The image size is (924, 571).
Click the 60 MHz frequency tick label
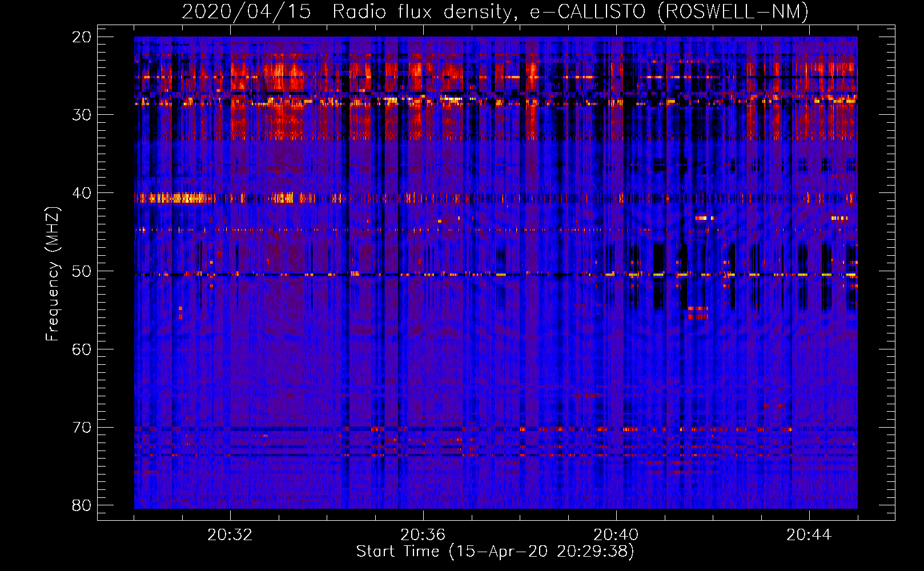(82, 349)
